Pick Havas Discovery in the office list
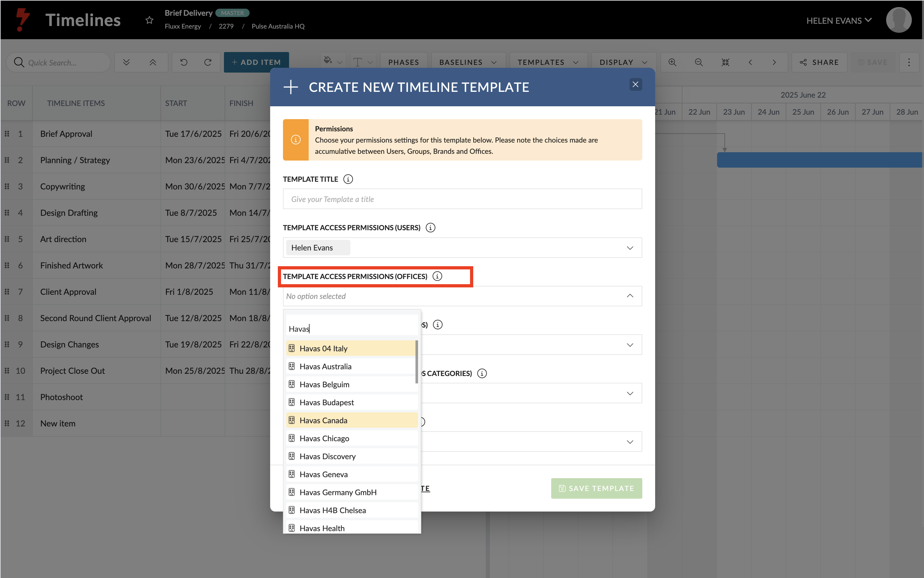This screenshot has width=924, height=578. tap(352, 456)
